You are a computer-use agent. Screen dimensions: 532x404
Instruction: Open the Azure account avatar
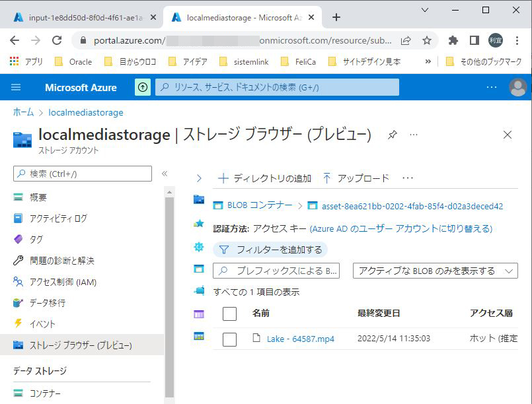point(517,87)
